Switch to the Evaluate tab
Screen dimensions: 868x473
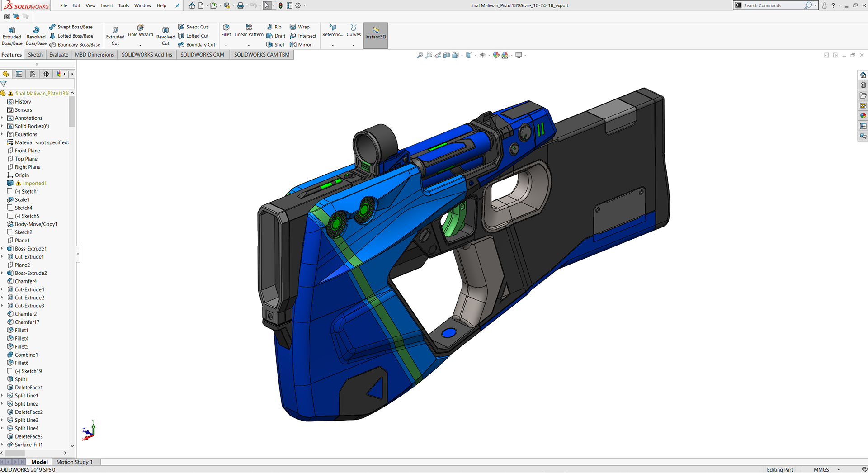(x=59, y=55)
